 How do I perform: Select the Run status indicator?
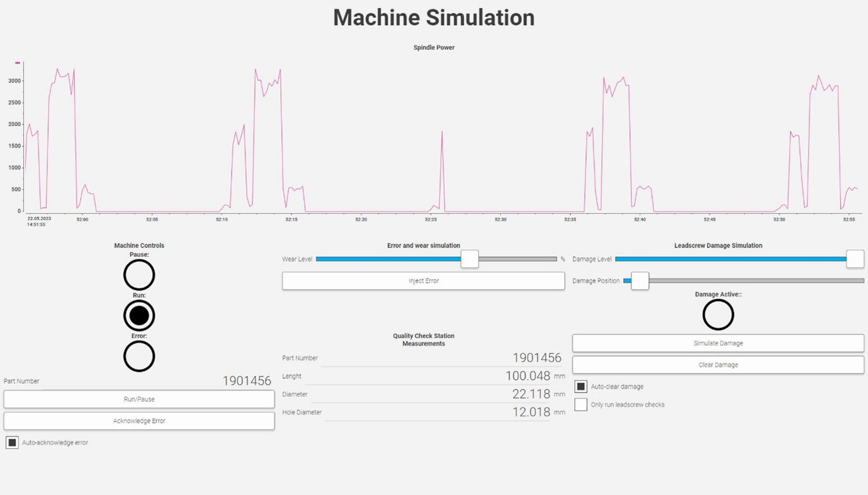pos(138,315)
